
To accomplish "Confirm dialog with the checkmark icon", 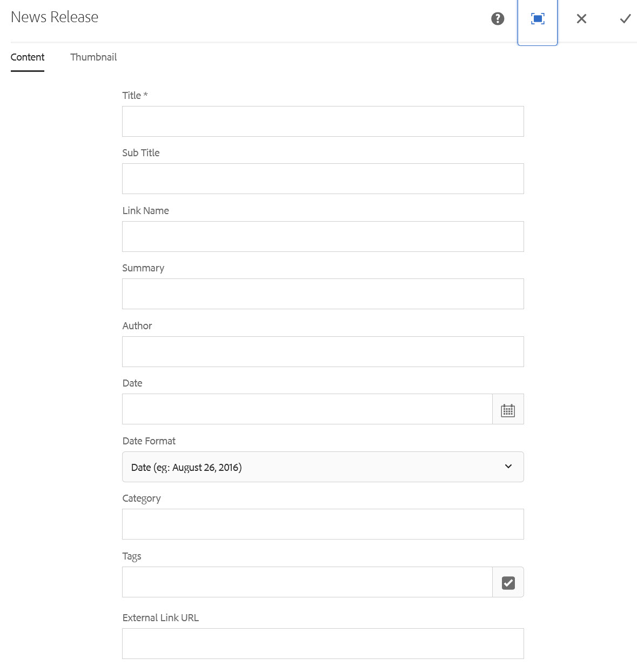I will point(625,19).
